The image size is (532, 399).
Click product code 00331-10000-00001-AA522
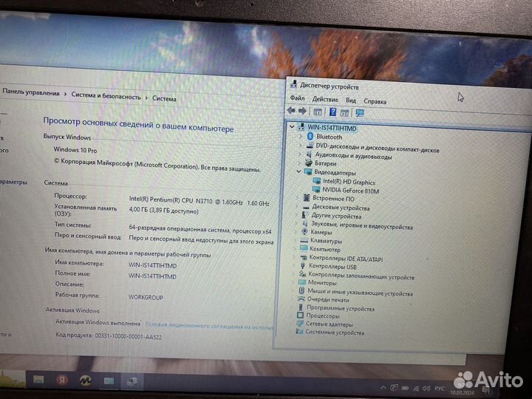click(x=129, y=336)
